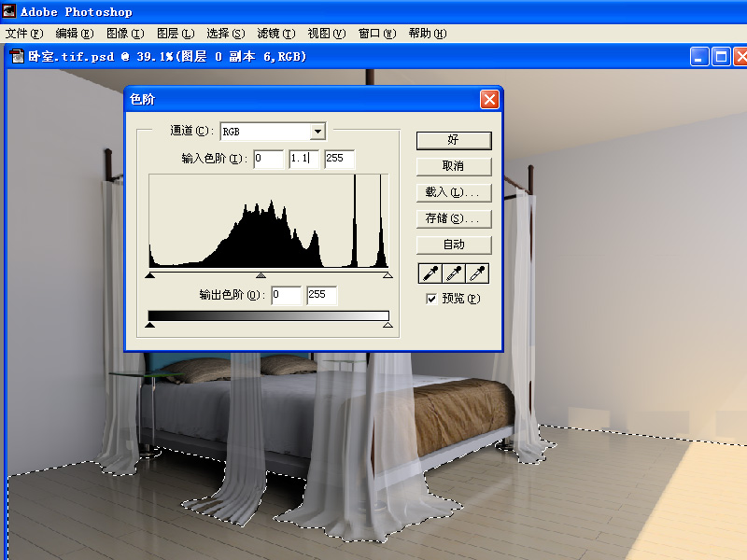Maximize the 卧室.tif.psd document window
Image resolution: width=747 pixels, height=560 pixels.
(721, 57)
